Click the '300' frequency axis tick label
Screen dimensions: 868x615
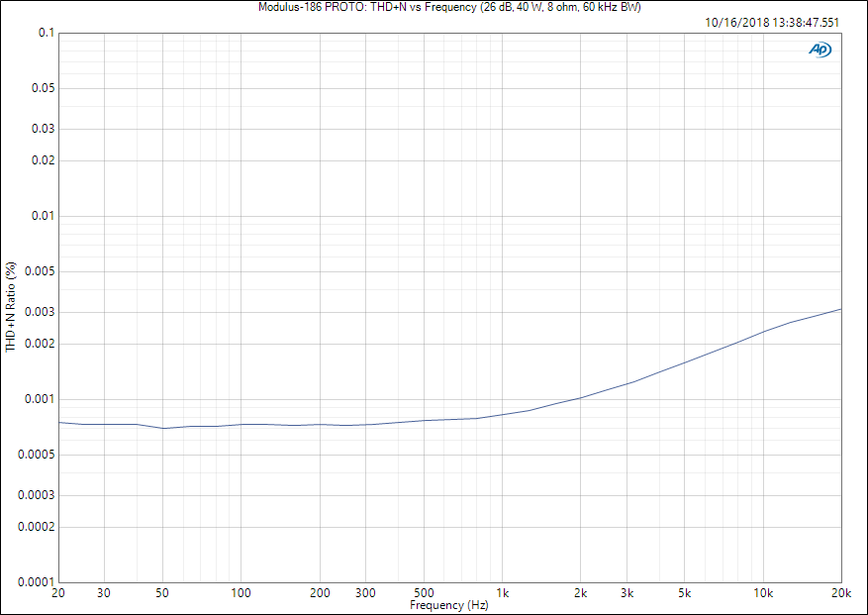click(x=366, y=593)
